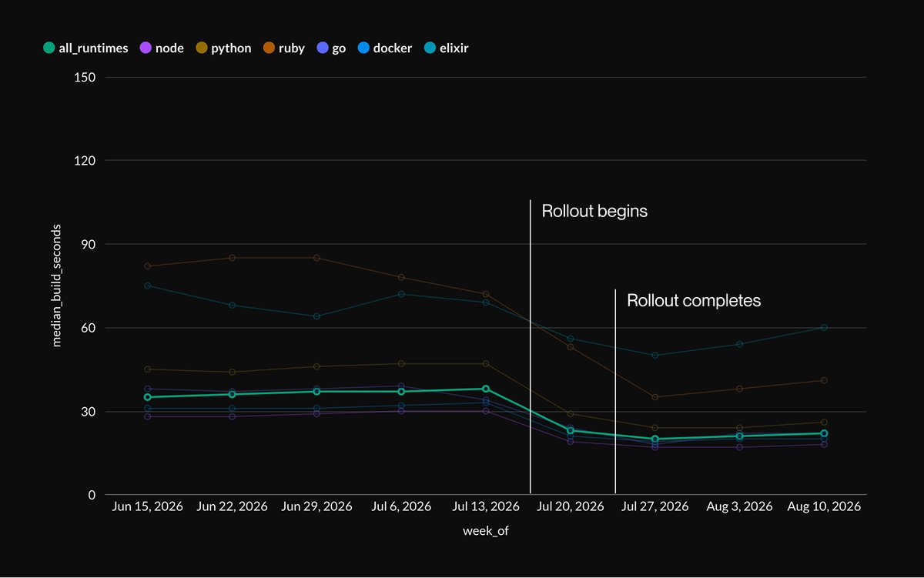Click ruby data point at Jun 29, 2026
The width and height of the screenshot is (924, 578).
click(316, 258)
